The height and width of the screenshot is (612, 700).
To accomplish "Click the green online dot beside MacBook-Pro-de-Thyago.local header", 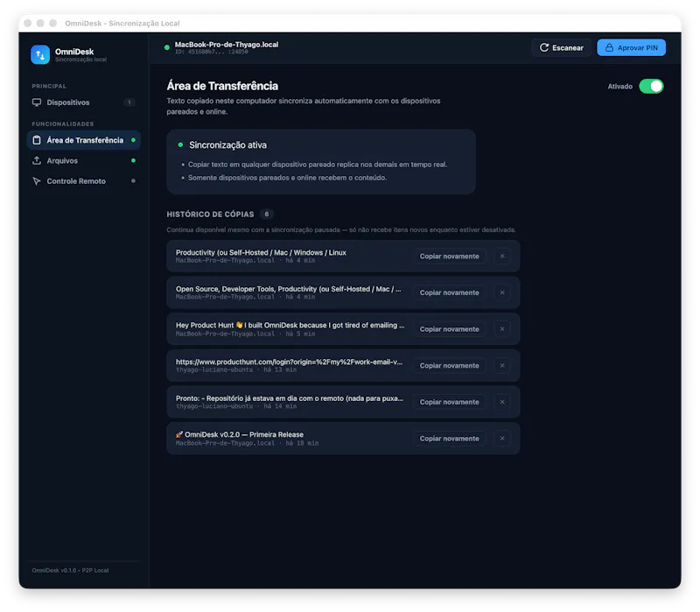I will coord(166,47).
